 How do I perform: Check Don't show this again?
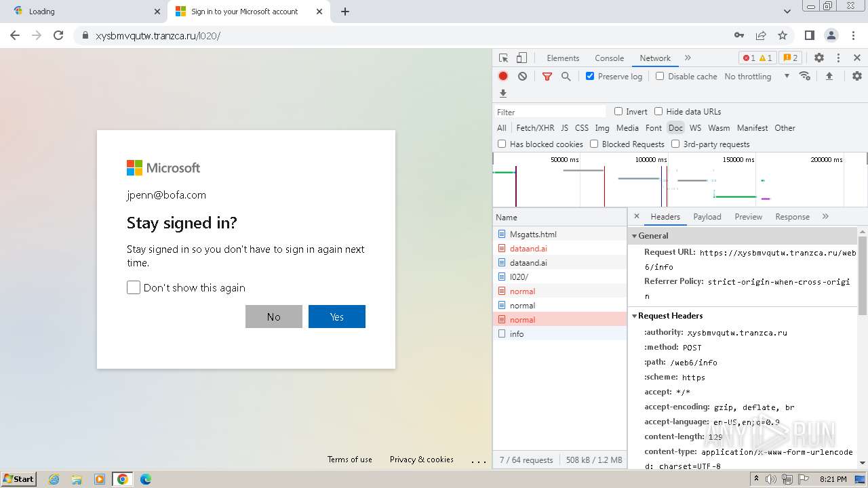[x=134, y=287]
